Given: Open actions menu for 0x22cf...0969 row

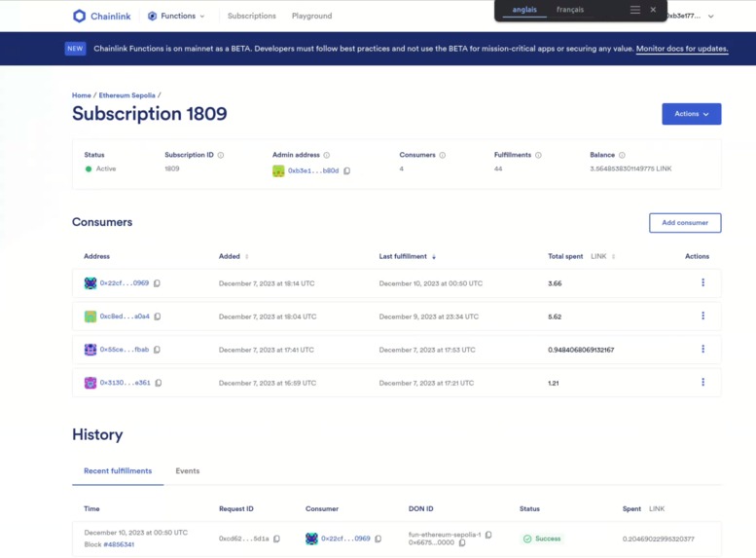Looking at the screenshot, I should coord(702,282).
